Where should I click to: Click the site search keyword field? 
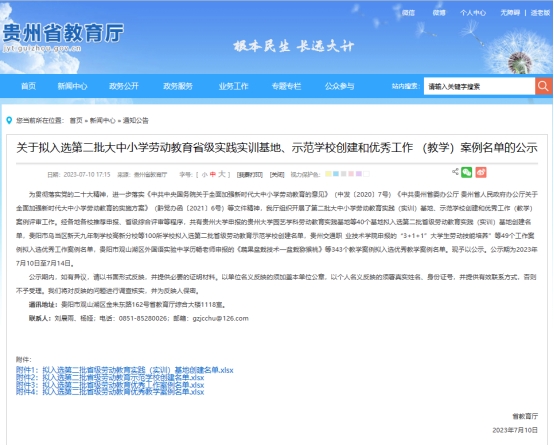click(479, 86)
